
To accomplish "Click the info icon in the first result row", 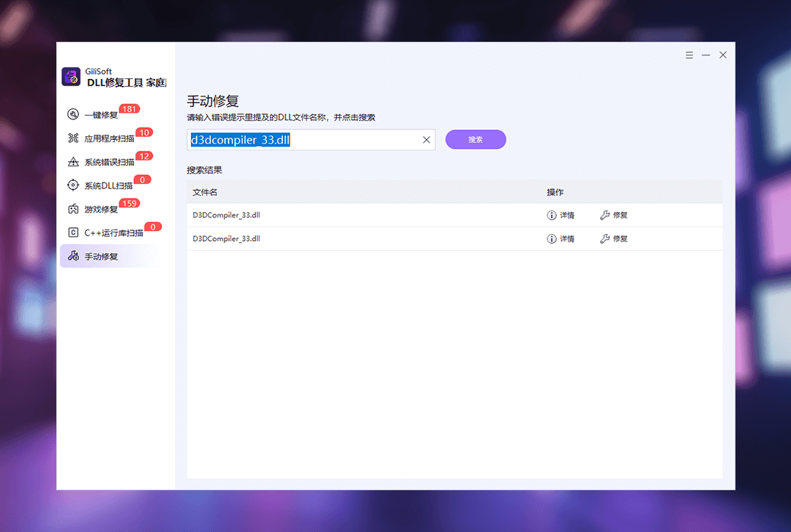I will pyautogui.click(x=552, y=215).
